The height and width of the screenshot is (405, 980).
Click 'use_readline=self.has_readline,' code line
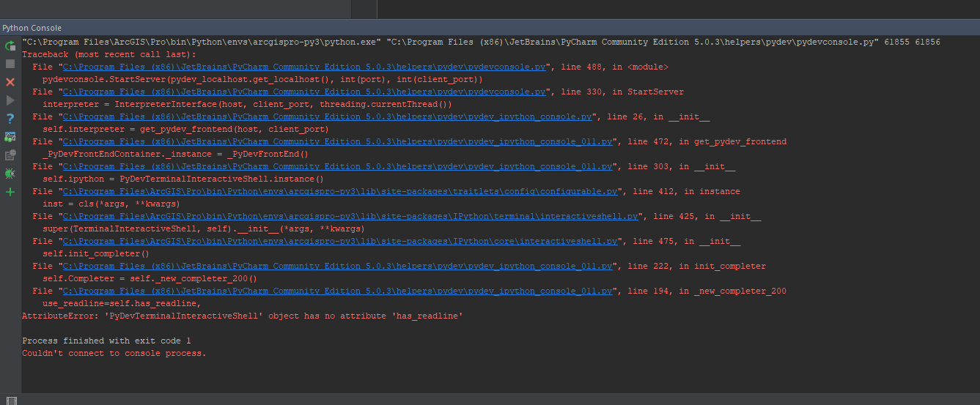coord(122,303)
